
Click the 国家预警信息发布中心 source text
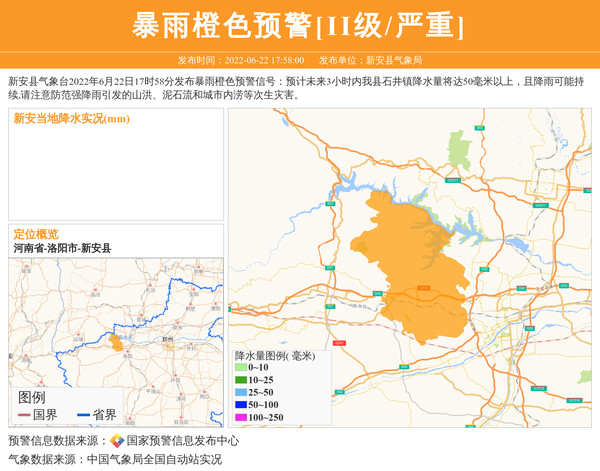(x=182, y=441)
